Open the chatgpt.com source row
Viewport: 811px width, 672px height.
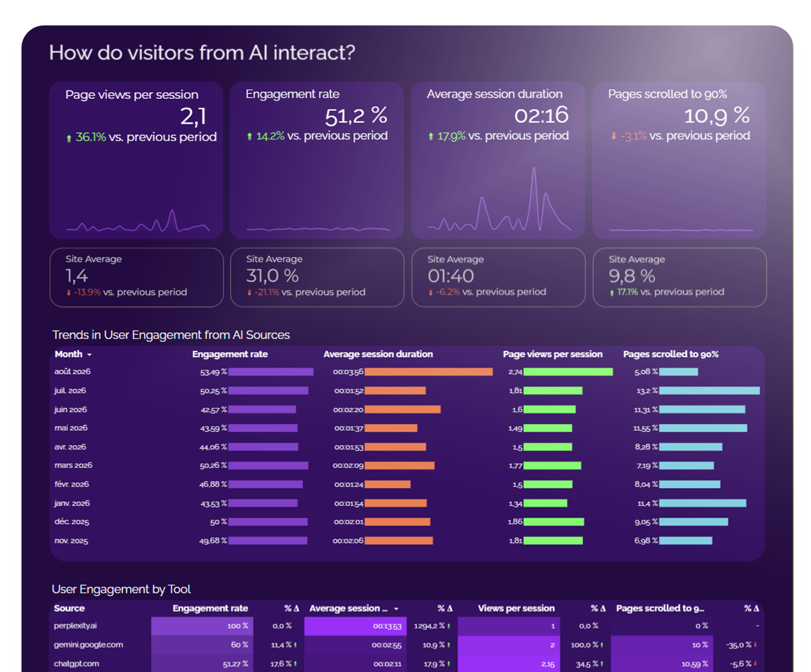pyautogui.click(x=76, y=664)
